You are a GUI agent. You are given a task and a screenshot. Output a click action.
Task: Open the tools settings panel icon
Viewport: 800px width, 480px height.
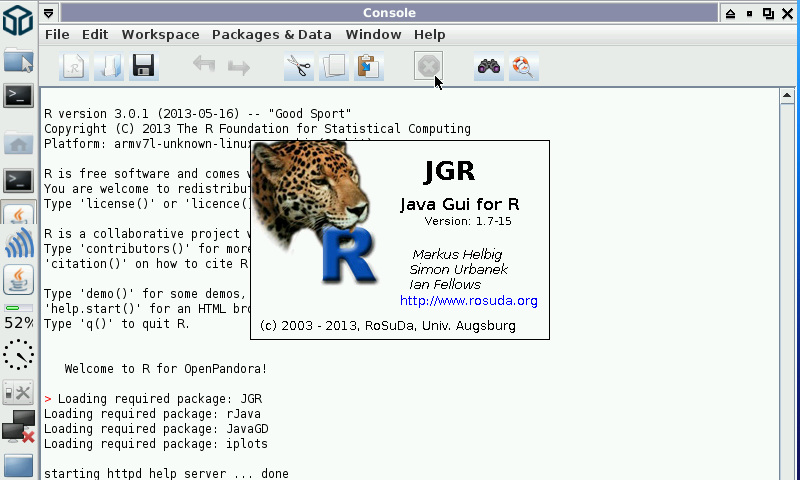(x=18, y=393)
